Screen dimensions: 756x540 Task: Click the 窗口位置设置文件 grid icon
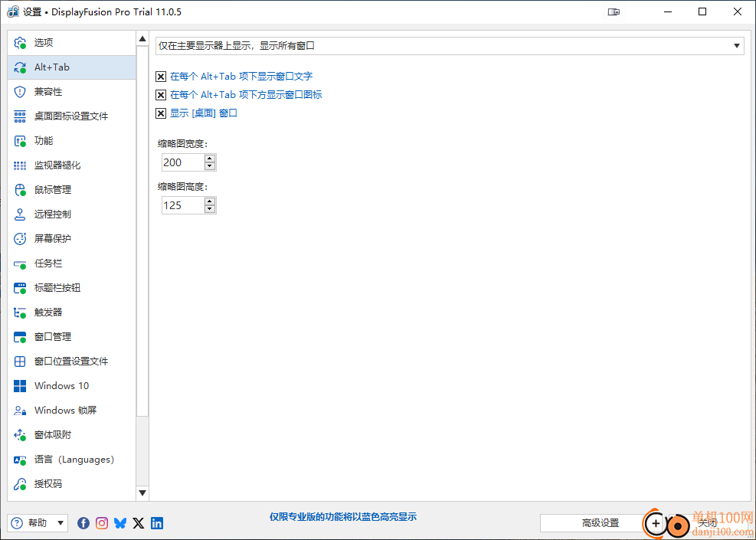[x=20, y=362]
